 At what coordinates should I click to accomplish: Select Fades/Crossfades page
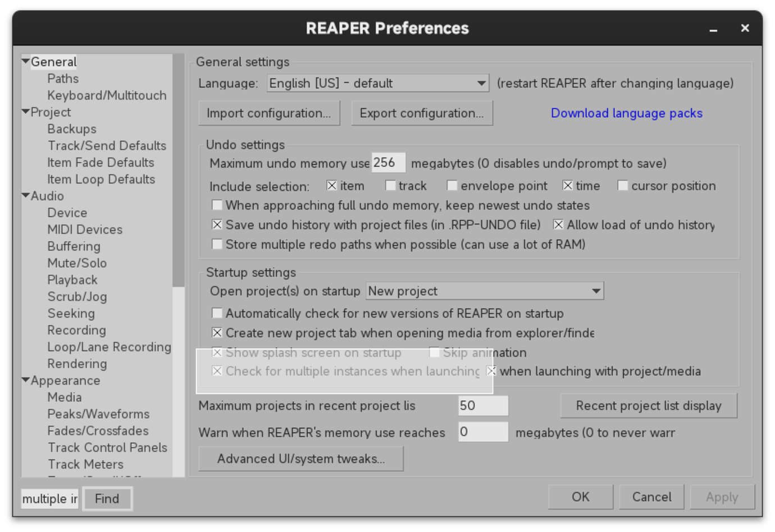tap(98, 431)
